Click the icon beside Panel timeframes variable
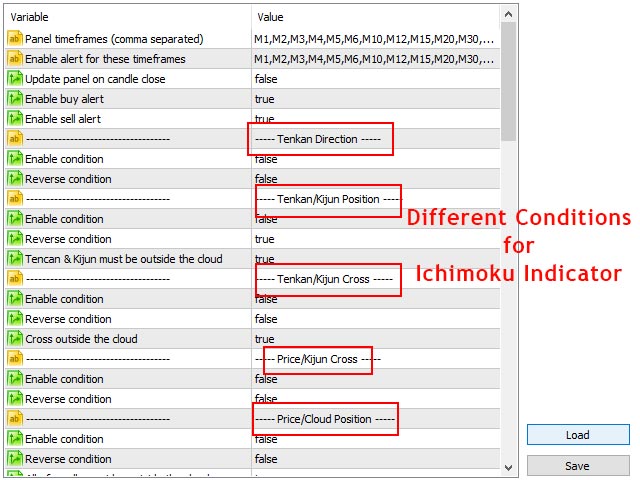Screen dimensions: 640x480 coord(14,39)
